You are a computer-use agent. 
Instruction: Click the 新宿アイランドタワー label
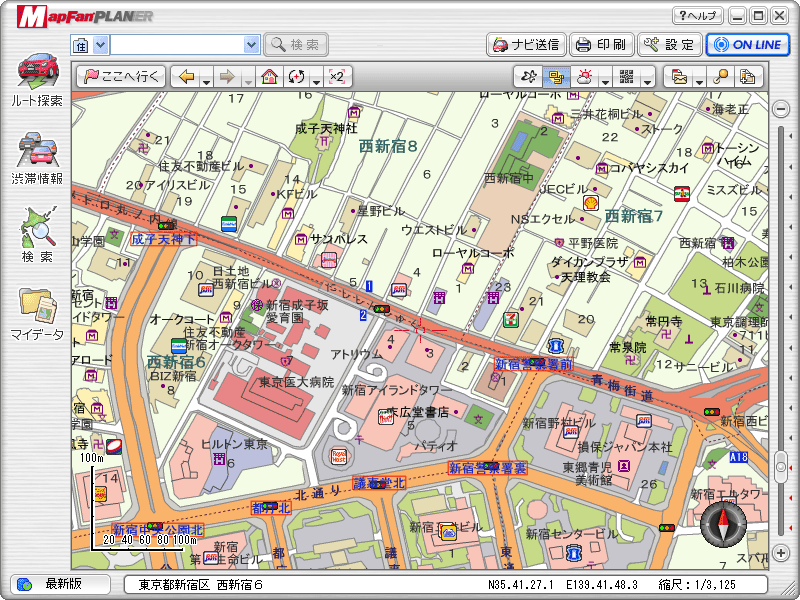396,390
